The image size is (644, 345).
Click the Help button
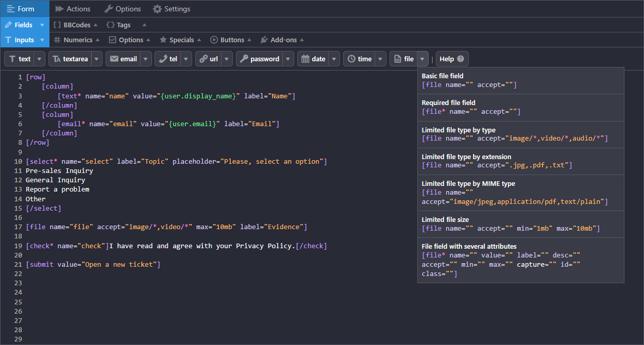(452, 58)
